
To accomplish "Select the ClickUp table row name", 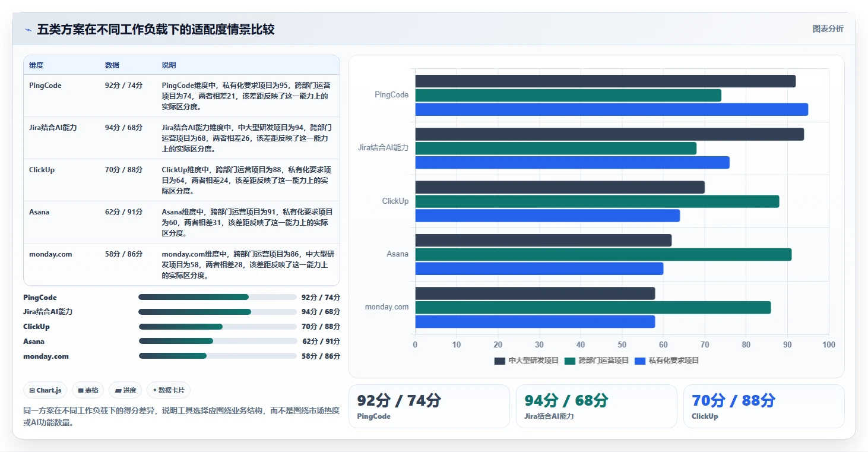I will 42,170.
